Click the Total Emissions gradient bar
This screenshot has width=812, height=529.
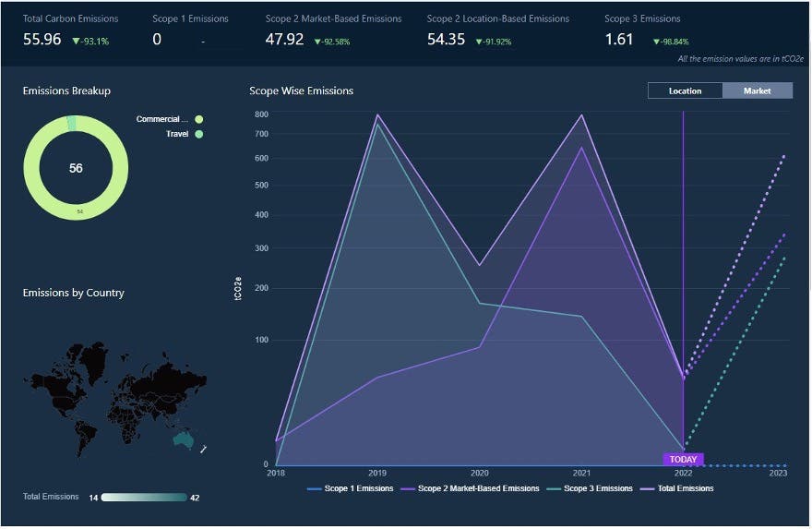coord(144,498)
